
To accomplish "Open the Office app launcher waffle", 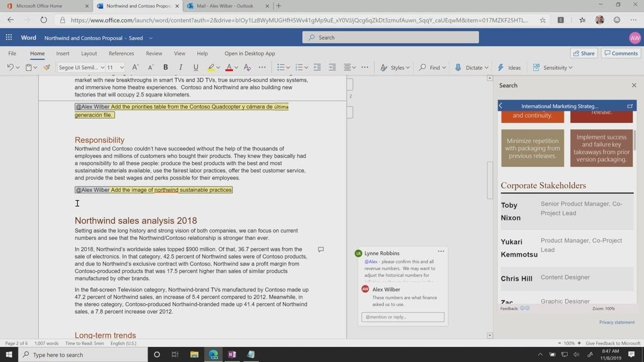I will click(x=9, y=37).
